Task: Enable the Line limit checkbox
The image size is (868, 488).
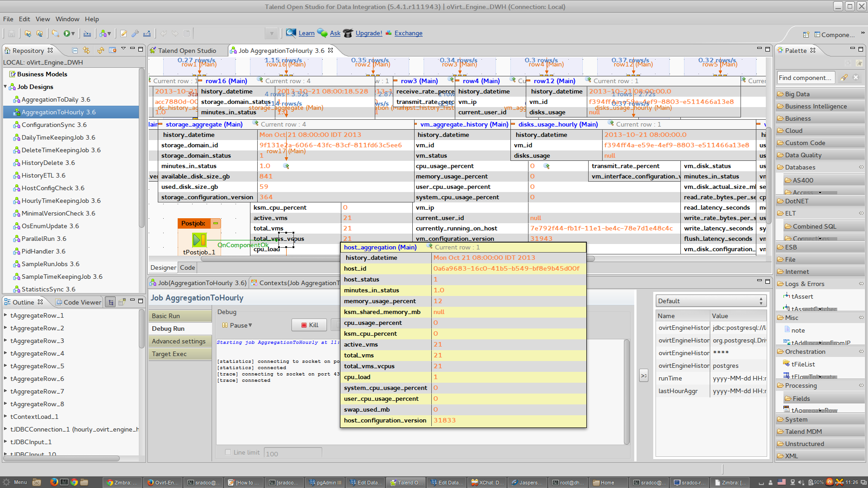Action: 228,452
